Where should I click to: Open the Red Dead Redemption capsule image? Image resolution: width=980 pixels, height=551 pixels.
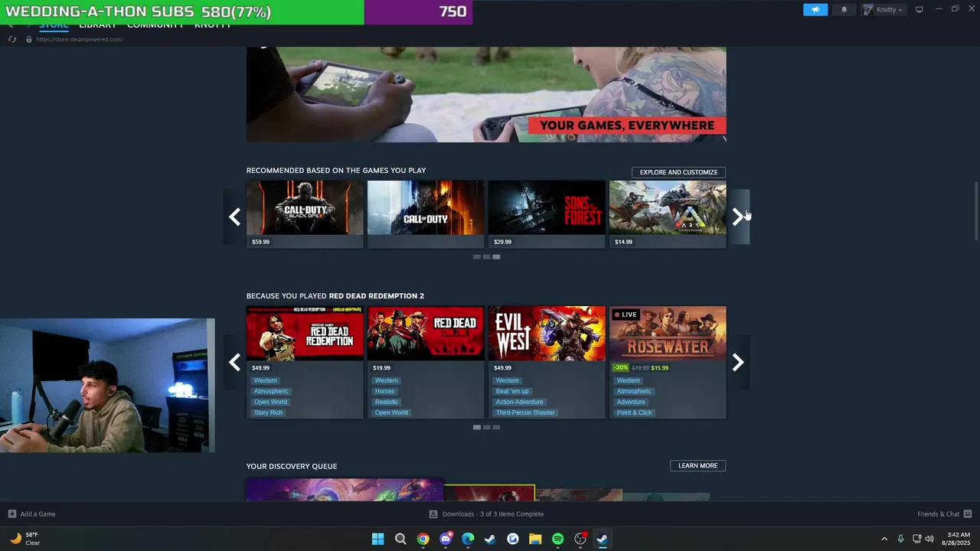[305, 333]
